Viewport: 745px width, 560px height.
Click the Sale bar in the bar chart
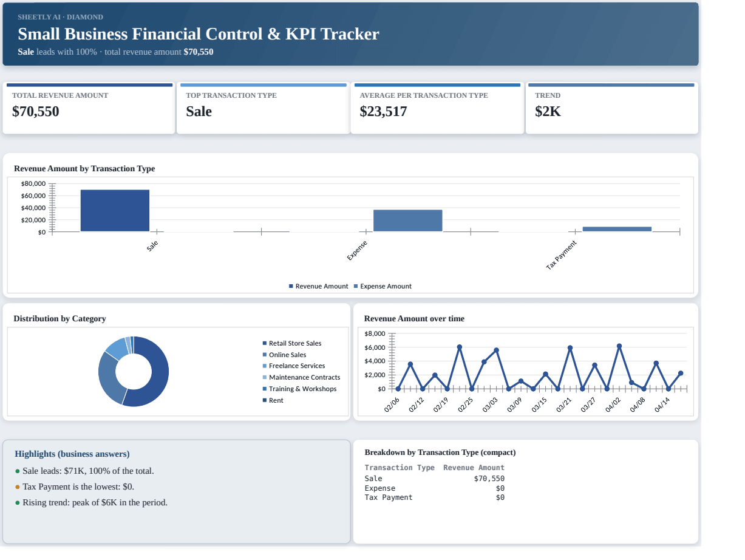(x=115, y=211)
